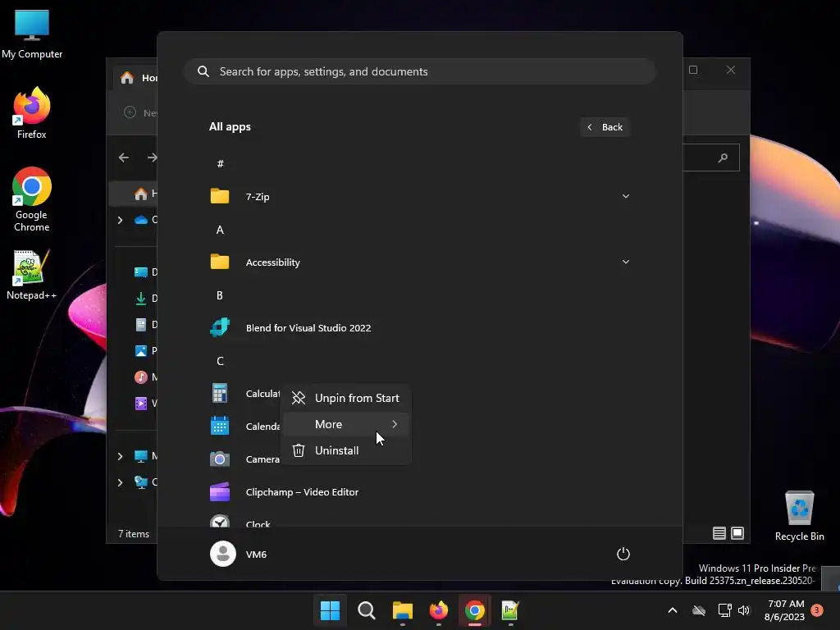The height and width of the screenshot is (630, 840).
Task: Launch Clipchamp – Video Editor icon
Action: tap(220, 492)
